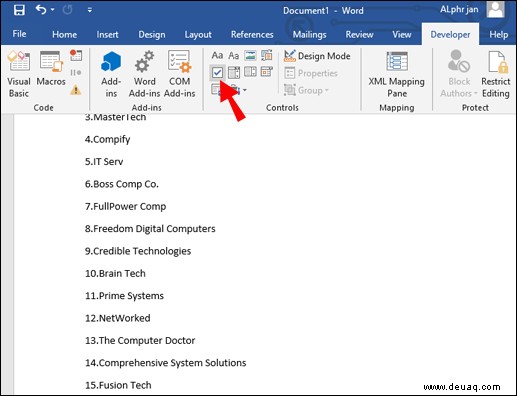Go to the Layout tab
The height and width of the screenshot is (396, 517).
click(x=198, y=35)
